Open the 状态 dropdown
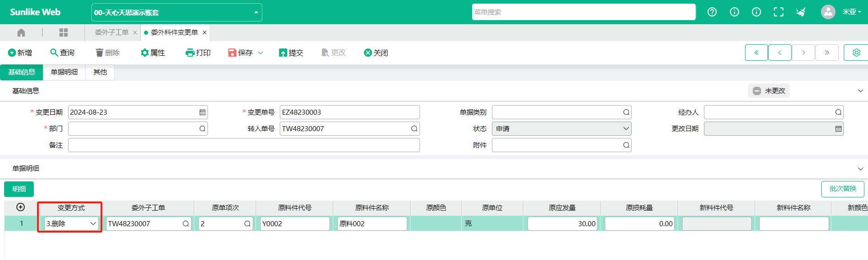The width and height of the screenshot is (868, 260). coord(561,129)
